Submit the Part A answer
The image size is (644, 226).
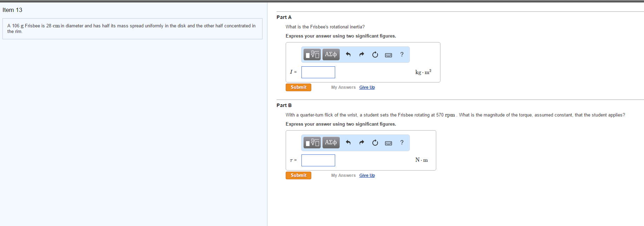[298, 87]
